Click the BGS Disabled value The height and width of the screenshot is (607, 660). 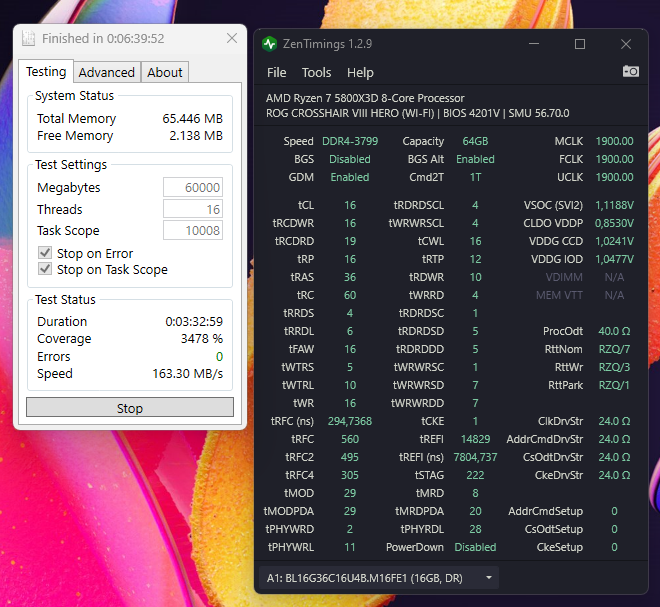point(350,159)
